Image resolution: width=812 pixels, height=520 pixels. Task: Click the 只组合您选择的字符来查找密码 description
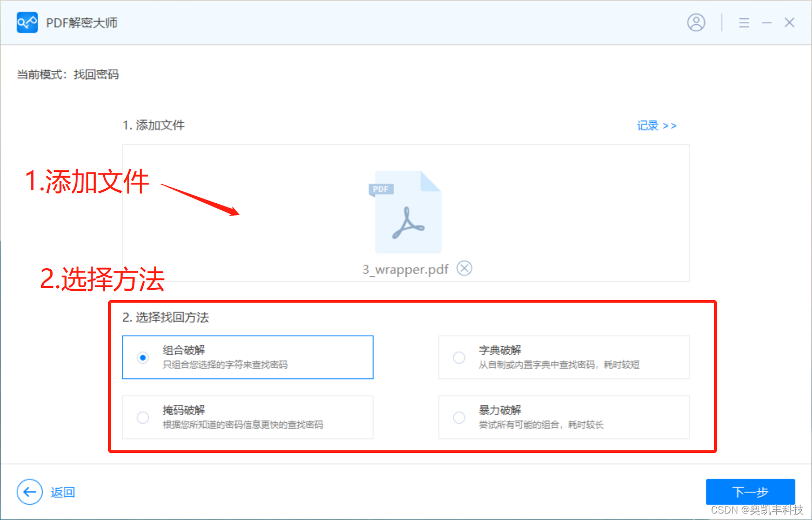pos(225,365)
